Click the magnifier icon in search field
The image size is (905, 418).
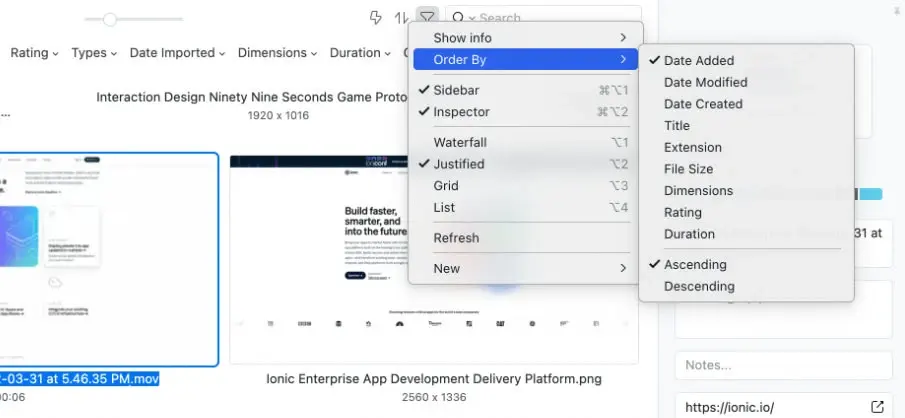click(457, 18)
